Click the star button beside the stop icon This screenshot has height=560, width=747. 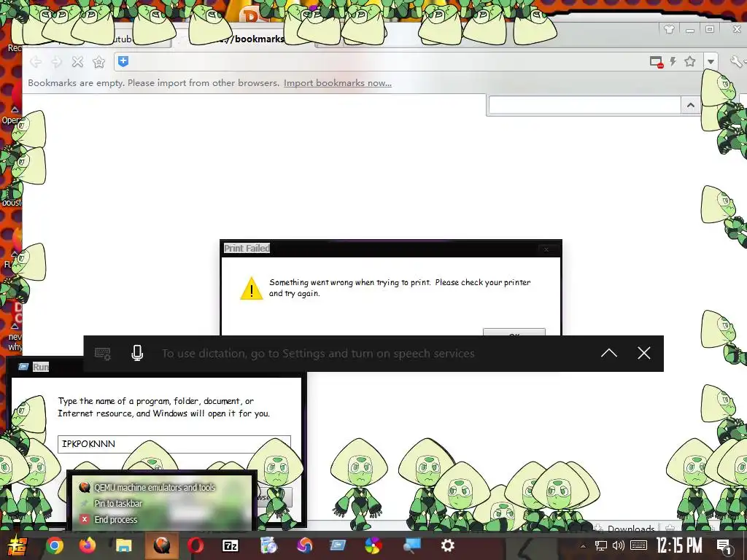pos(98,62)
